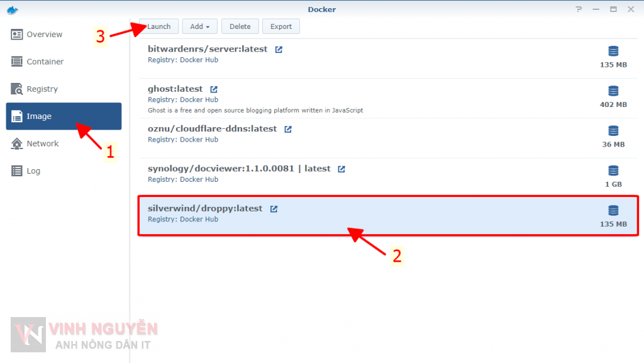The height and width of the screenshot is (363, 644).
Task: Click the Delete button
Action: 240,26
